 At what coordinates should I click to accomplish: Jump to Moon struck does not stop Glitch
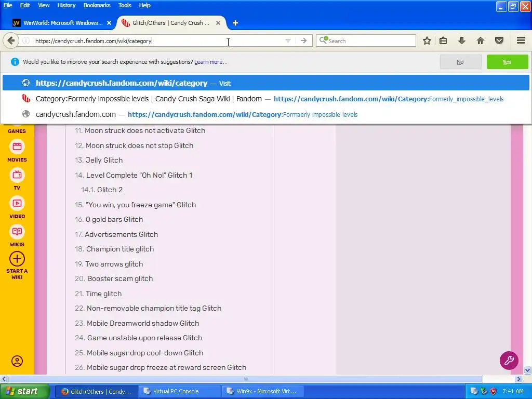(x=134, y=145)
